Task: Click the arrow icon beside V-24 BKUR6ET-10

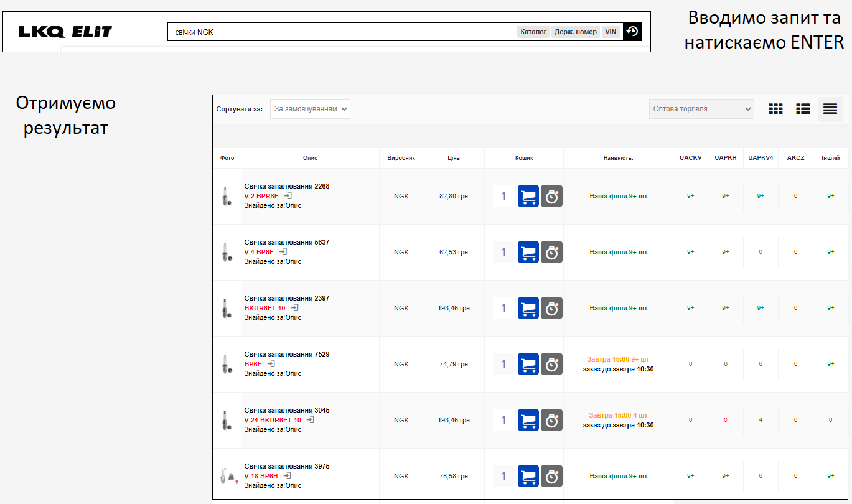Action: point(310,420)
